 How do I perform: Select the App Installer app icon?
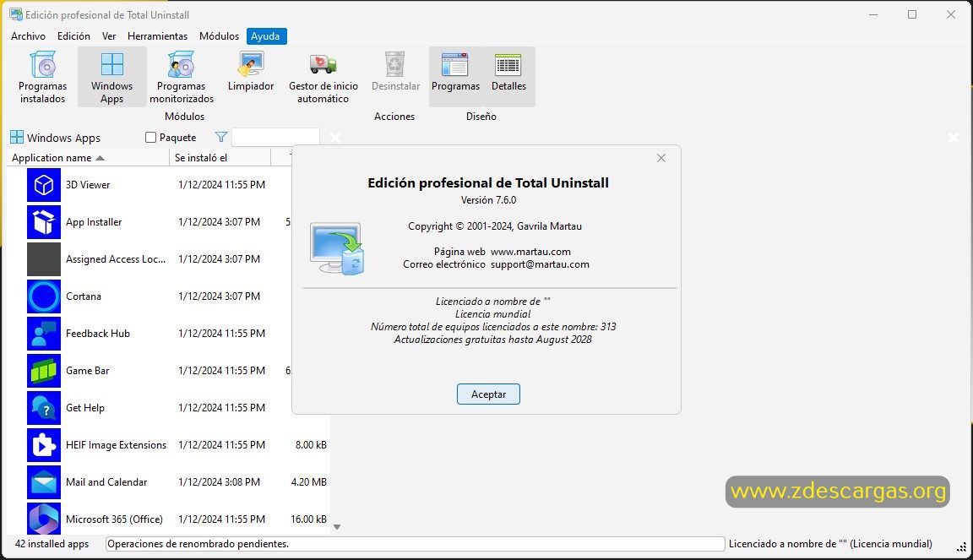click(43, 221)
